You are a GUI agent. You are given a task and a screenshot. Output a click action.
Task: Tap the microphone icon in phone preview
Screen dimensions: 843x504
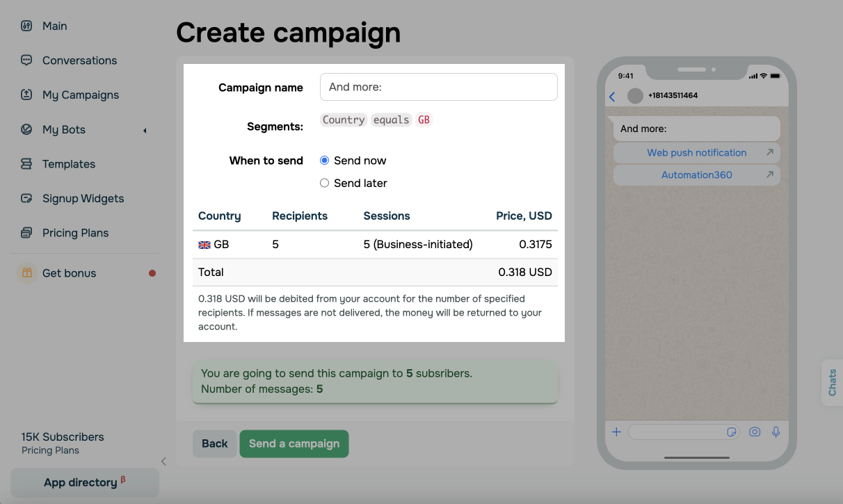[776, 432]
